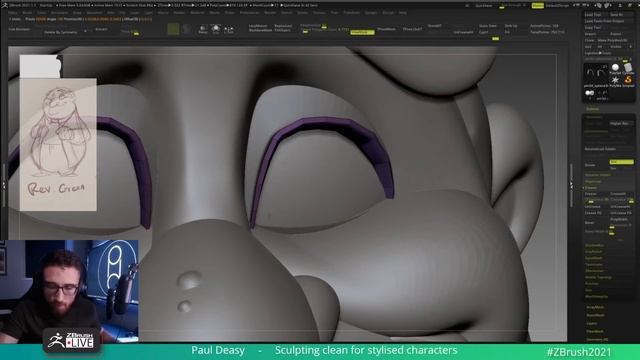Toggle BackfaceMask on the shelf
This screenshot has width=640, height=360.
[260, 30]
